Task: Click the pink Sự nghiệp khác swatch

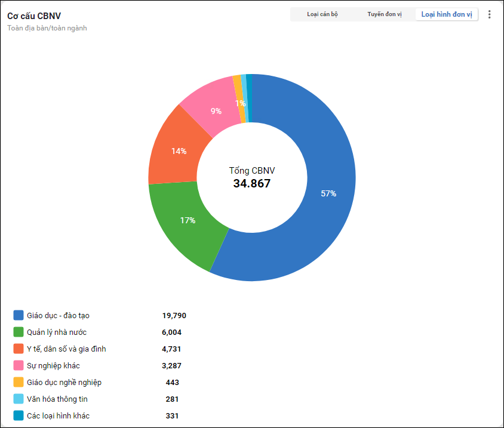Action: pos(19,365)
